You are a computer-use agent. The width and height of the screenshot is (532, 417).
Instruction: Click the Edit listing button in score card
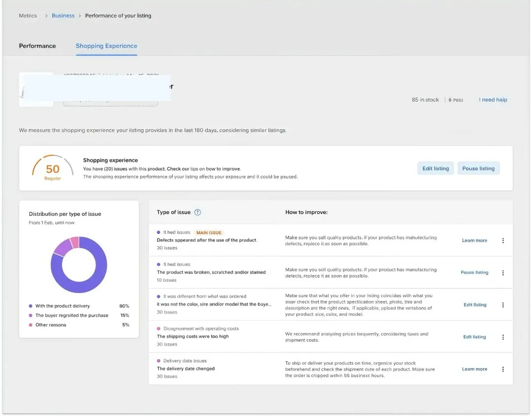(435, 169)
